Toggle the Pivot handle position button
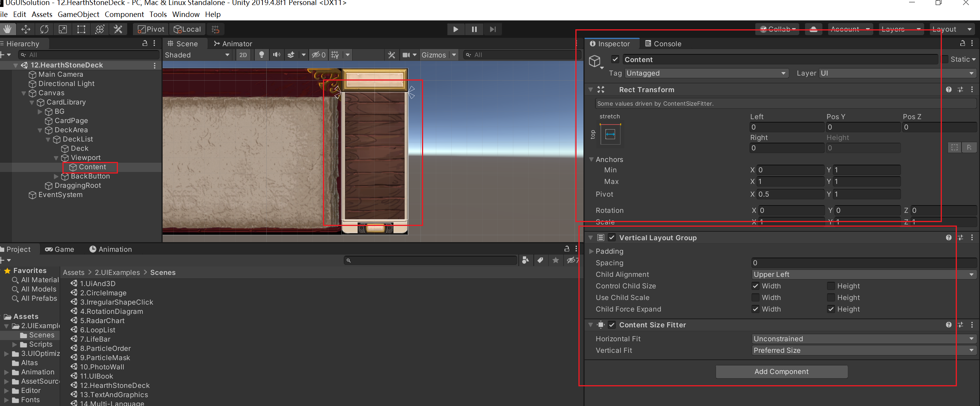The height and width of the screenshot is (406, 980). point(151,29)
